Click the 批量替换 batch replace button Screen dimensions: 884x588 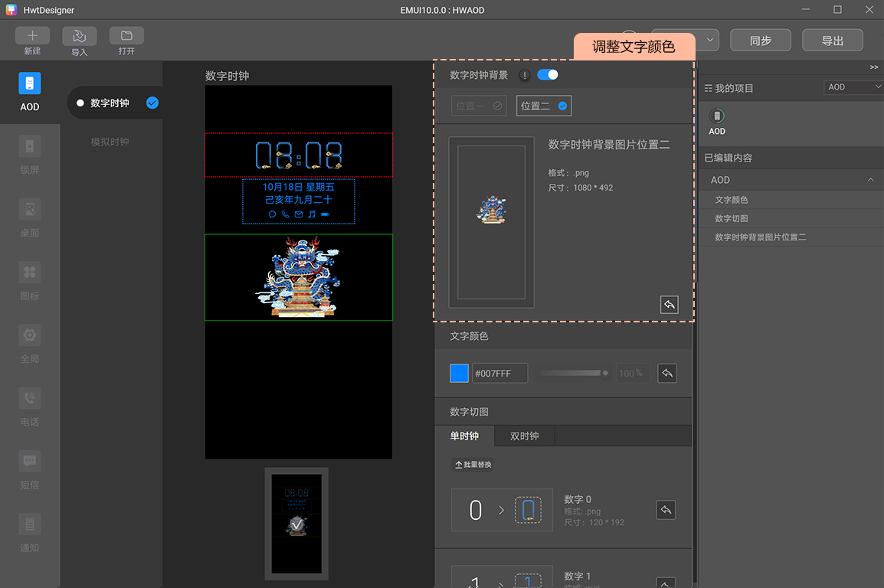[473, 465]
